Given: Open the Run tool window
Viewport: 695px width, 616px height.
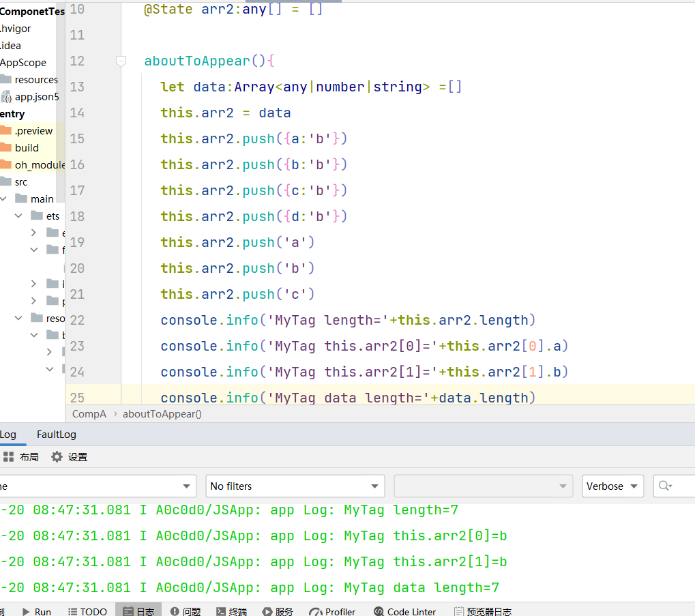Looking at the screenshot, I should click(37, 612).
